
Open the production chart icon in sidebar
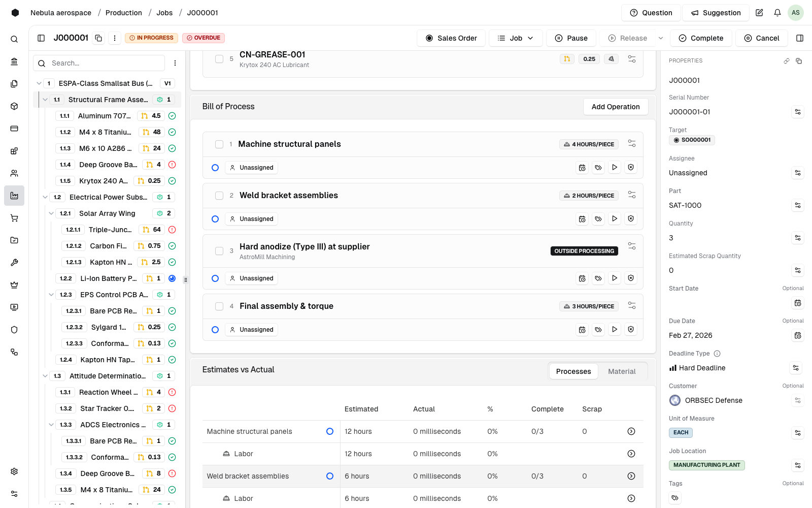[x=14, y=196]
